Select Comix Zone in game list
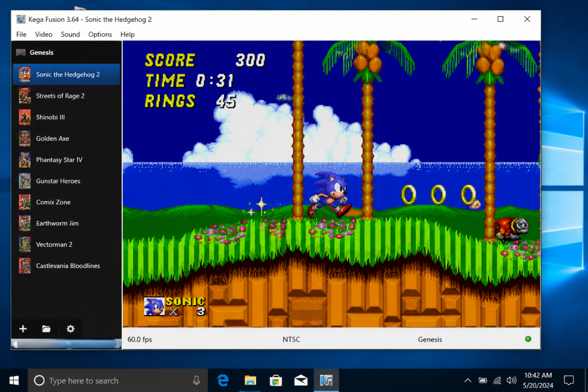The image size is (588, 392). (67, 202)
